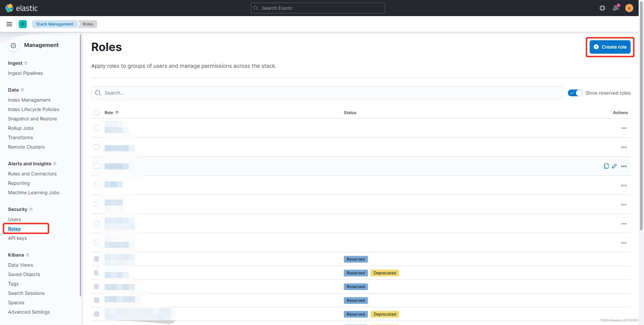The height and width of the screenshot is (325, 644).
Task: Open Index Management in sidebar
Action: click(x=29, y=100)
